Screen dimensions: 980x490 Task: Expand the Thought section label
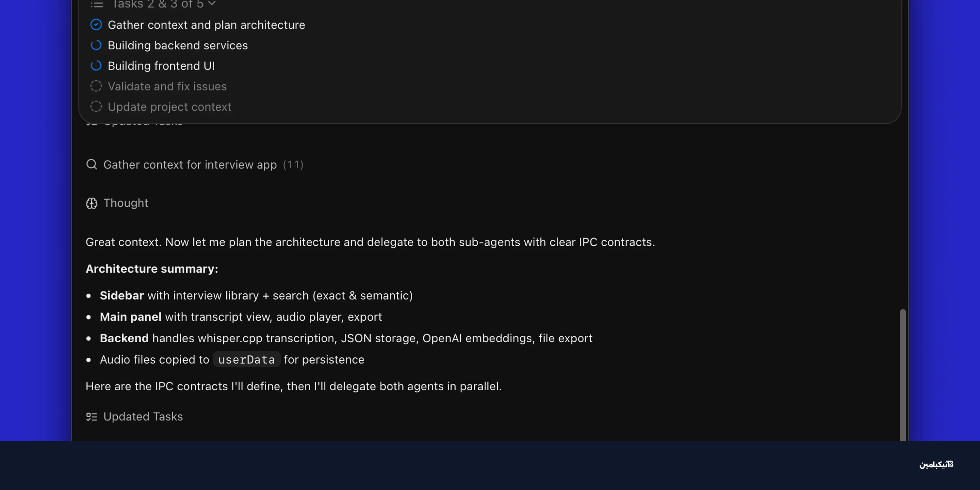pyautogui.click(x=125, y=203)
